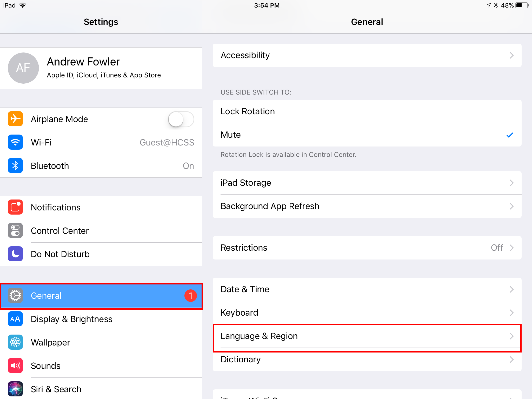532x399 pixels.
Task: Tap the Andrew Fowler Apple ID profile
Action: click(x=101, y=68)
